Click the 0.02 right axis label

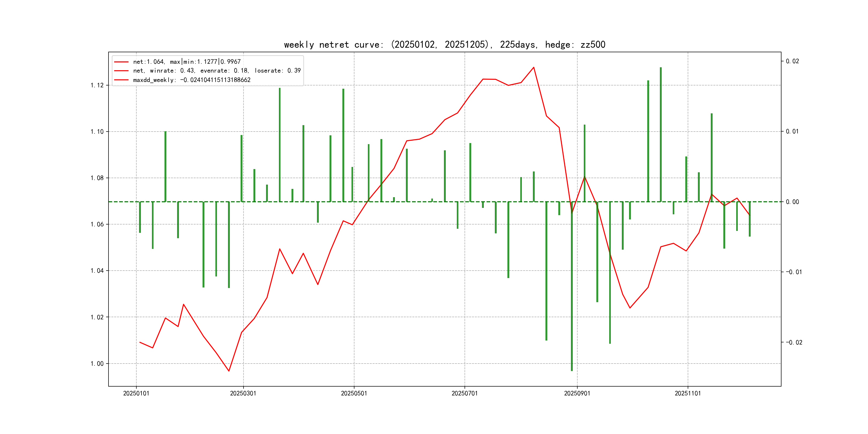[x=792, y=61]
